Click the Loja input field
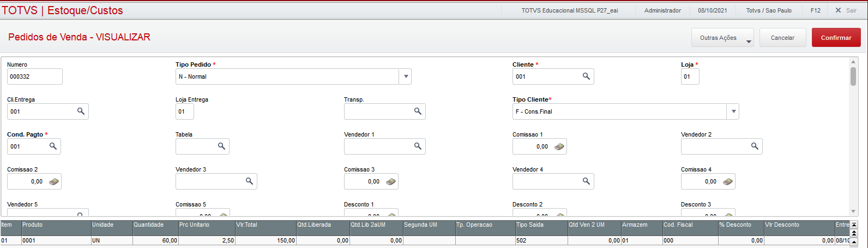 (x=690, y=76)
